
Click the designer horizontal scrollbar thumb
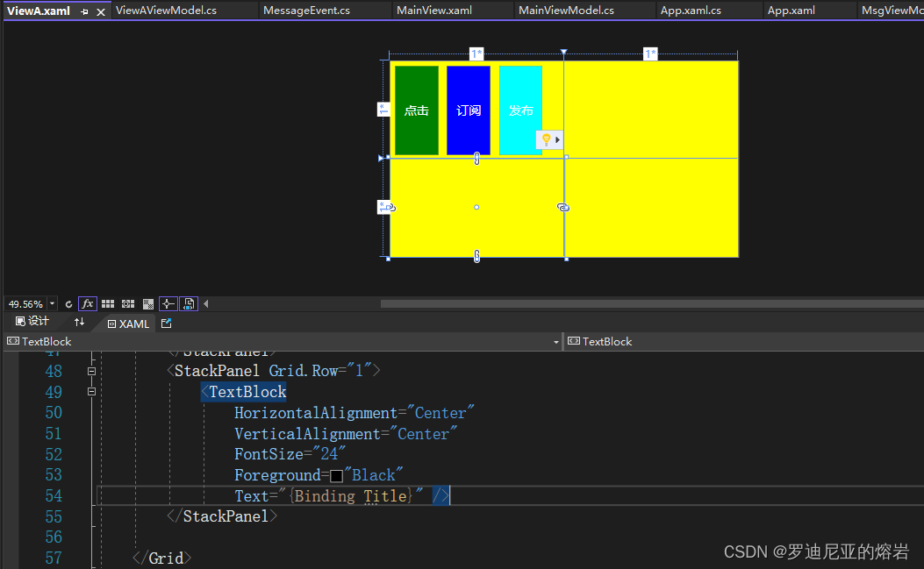pos(652,304)
